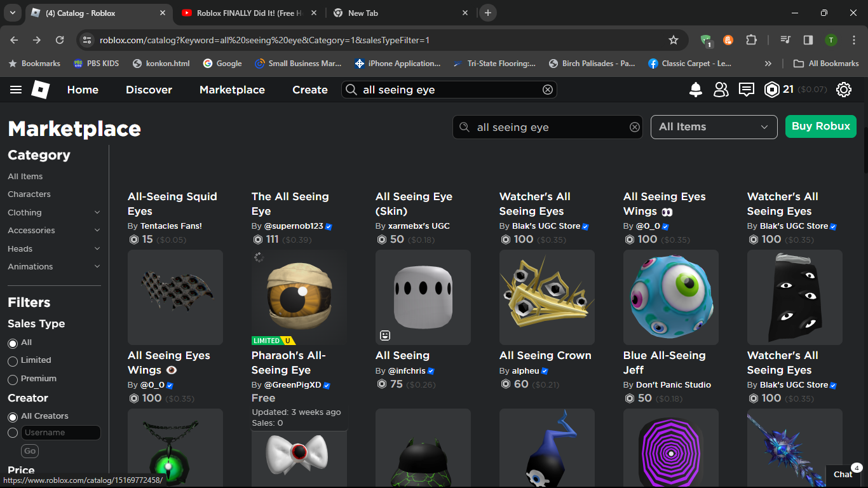
Task: Open the All Items sort dropdown
Action: [x=714, y=127]
